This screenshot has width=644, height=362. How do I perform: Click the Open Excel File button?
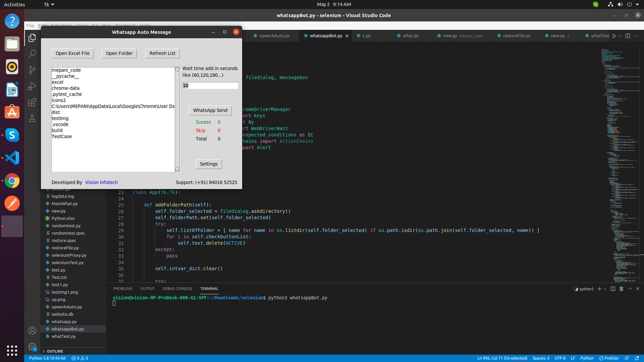[72, 53]
